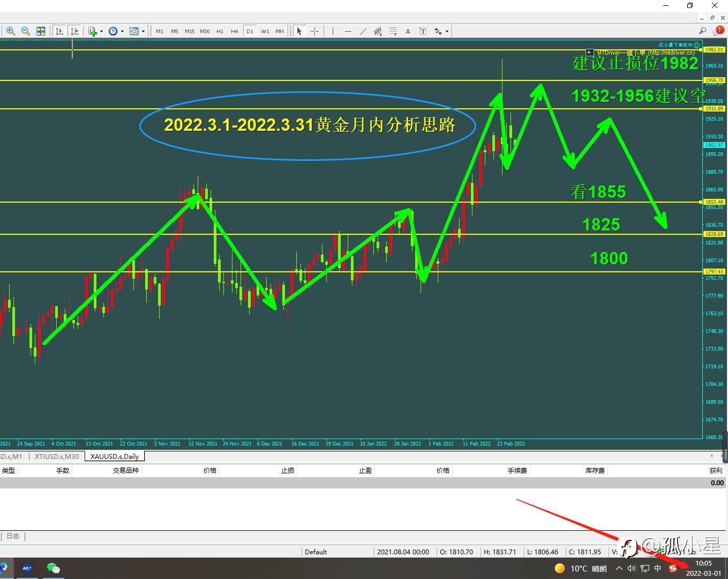The image size is (728, 579).
Task: Click the 止损 column header
Action: [288, 471]
